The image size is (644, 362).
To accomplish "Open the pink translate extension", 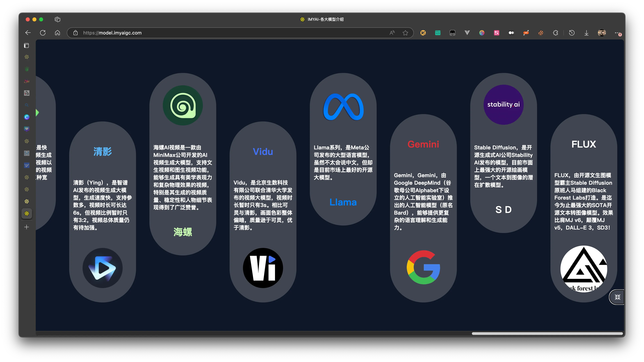I will (x=496, y=33).
